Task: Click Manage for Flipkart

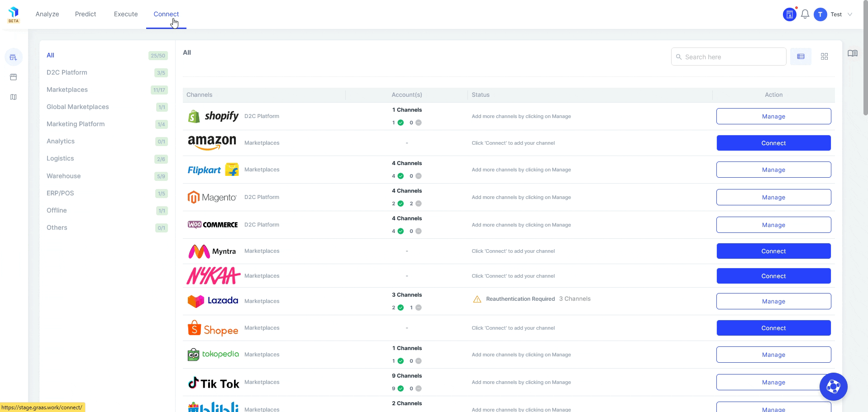Action: click(x=773, y=170)
